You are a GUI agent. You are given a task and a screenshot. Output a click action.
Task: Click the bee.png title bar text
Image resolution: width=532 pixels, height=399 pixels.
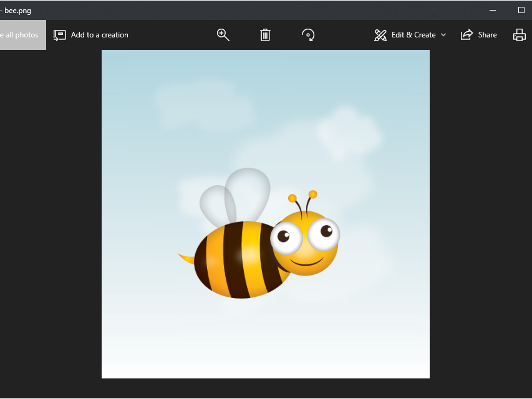point(17,10)
